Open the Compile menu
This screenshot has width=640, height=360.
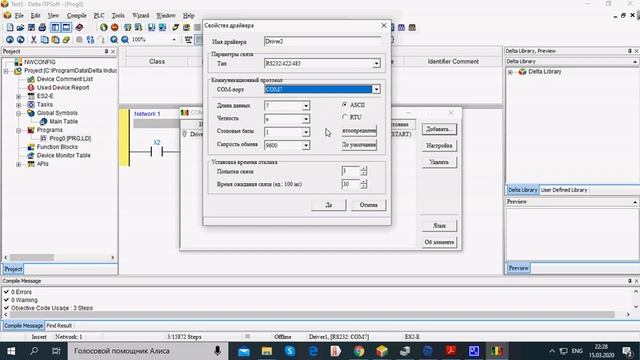(76, 16)
